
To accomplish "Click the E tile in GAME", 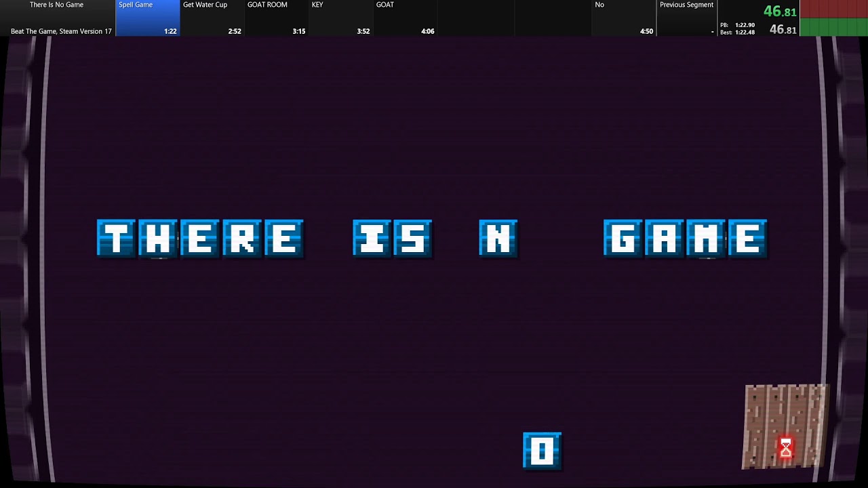I will point(748,239).
